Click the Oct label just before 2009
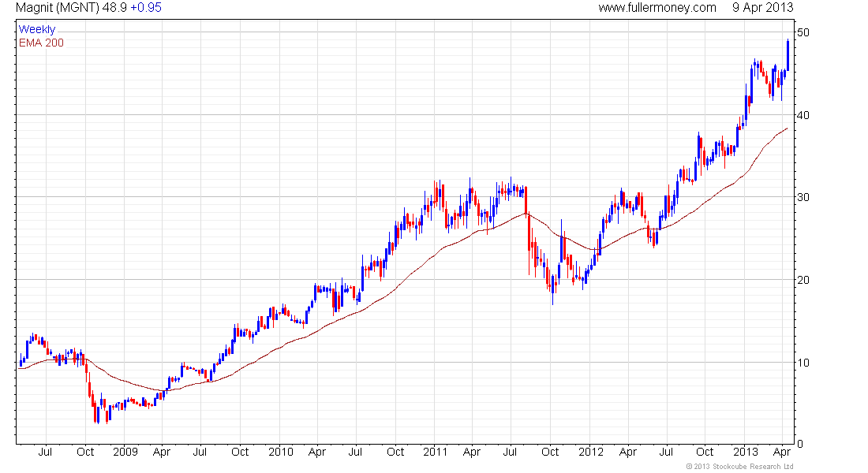Viewport: 868px width, 473px height. (85, 452)
